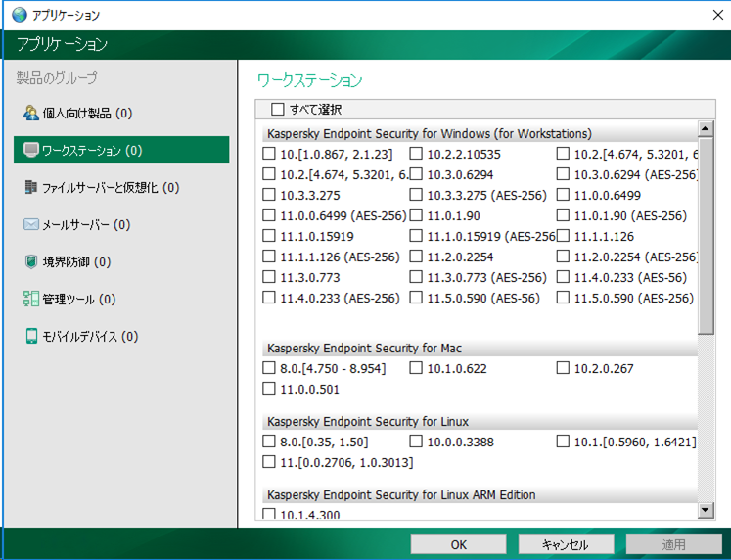Click the globe icon in title bar

[x=20, y=15]
